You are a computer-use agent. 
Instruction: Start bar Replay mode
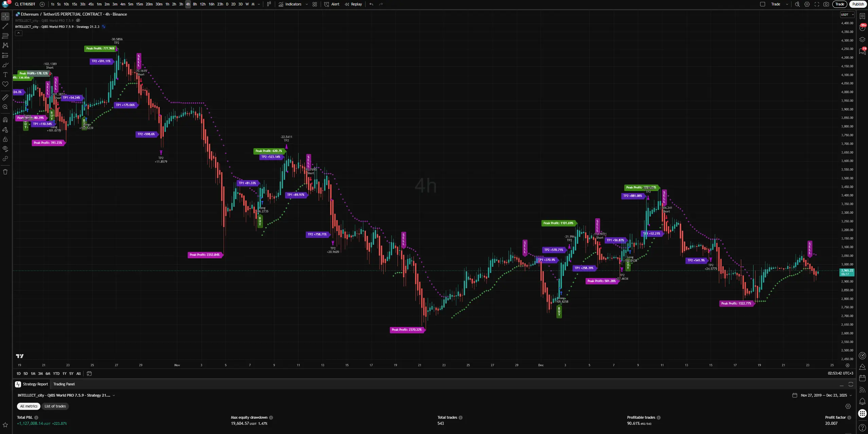click(353, 4)
